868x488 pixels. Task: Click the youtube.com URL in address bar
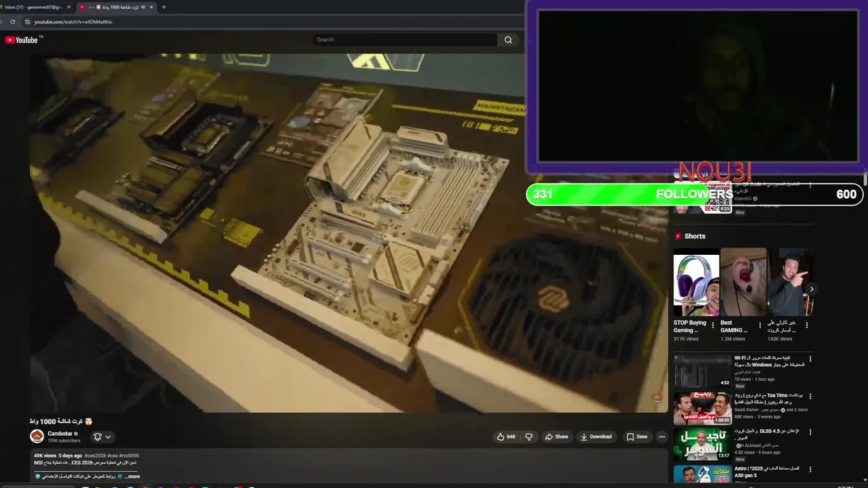(73, 22)
